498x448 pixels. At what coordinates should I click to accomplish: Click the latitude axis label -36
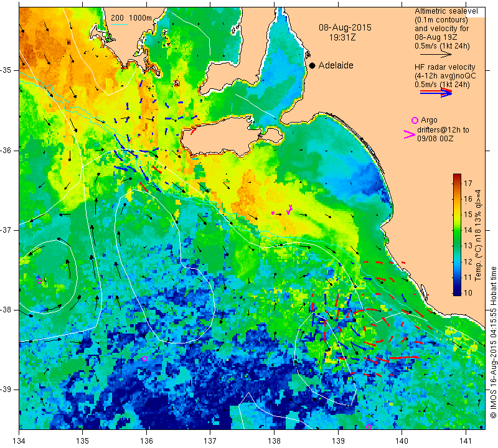pos(7,150)
